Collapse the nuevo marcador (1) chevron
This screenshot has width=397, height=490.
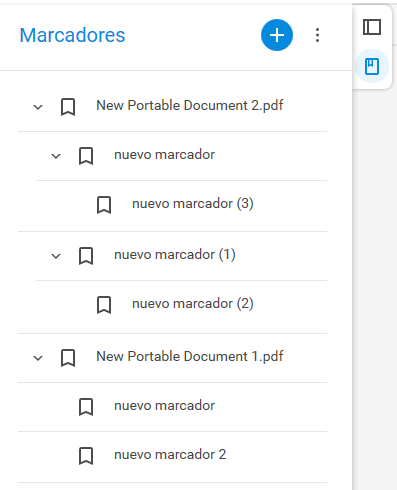tap(56, 256)
